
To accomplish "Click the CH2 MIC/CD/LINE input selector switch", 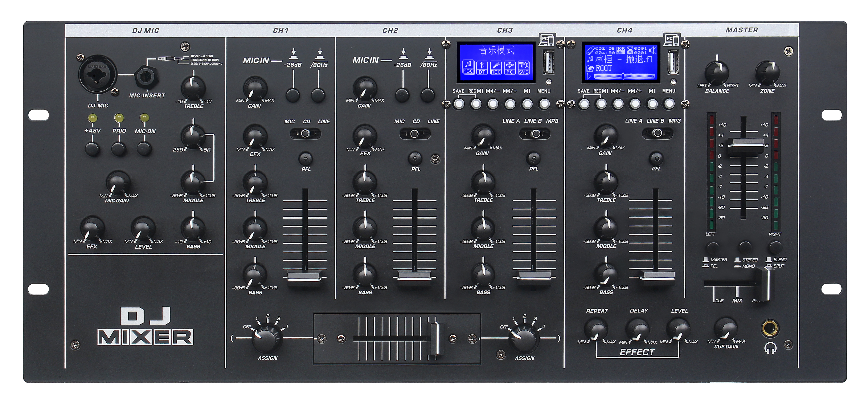I will click(415, 134).
